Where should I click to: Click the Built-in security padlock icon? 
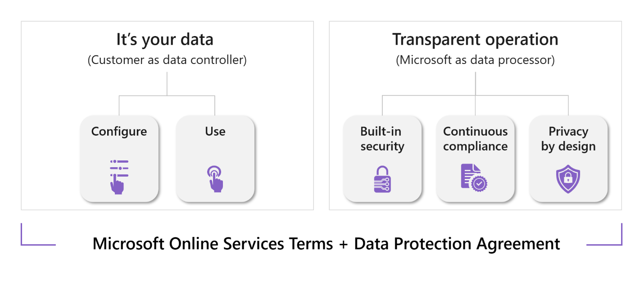click(x=382, y=179)
